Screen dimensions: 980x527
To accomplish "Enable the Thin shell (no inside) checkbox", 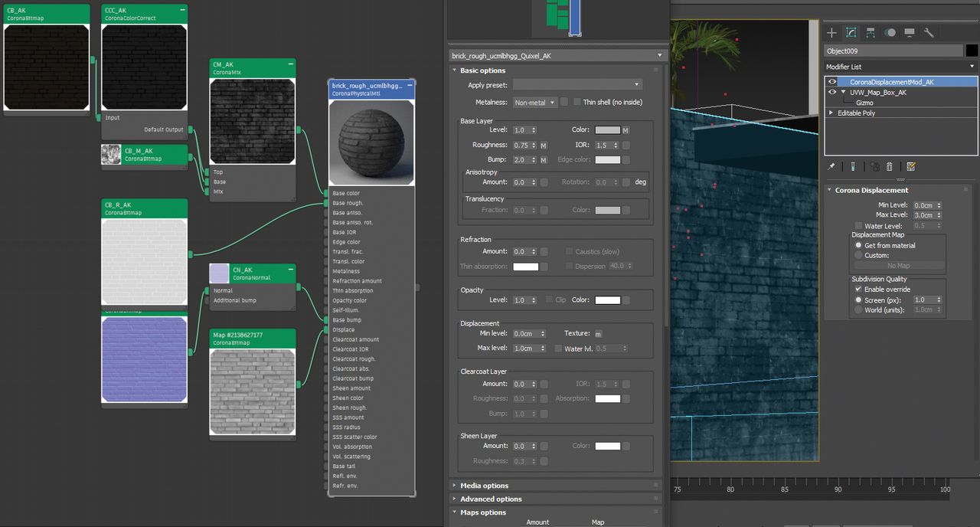I will [x=577, y=102].
